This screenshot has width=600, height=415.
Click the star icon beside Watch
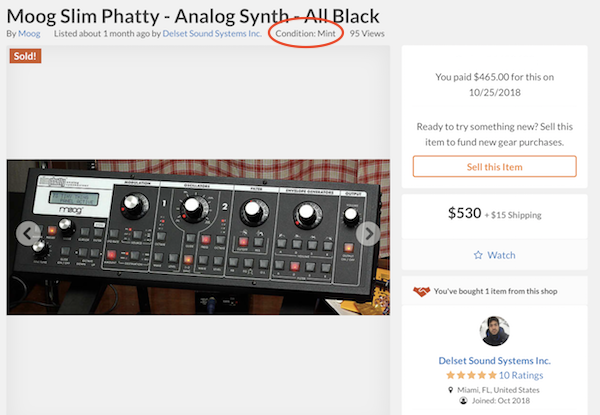point(478,255)
